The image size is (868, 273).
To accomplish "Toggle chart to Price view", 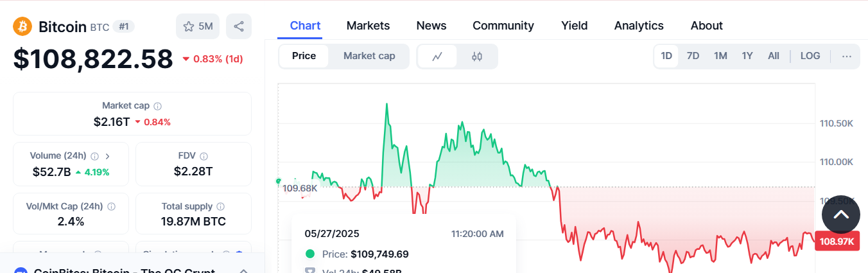I will 304,56.
